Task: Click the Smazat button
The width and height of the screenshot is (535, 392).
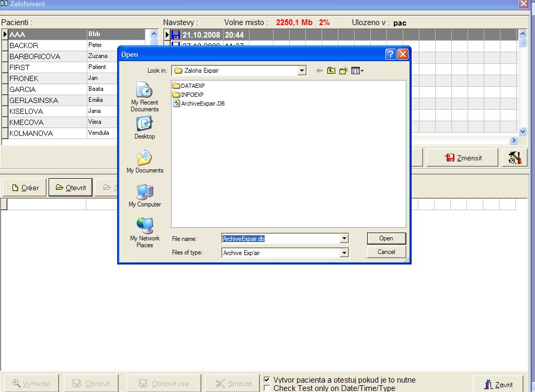Action: click(233, 384)
